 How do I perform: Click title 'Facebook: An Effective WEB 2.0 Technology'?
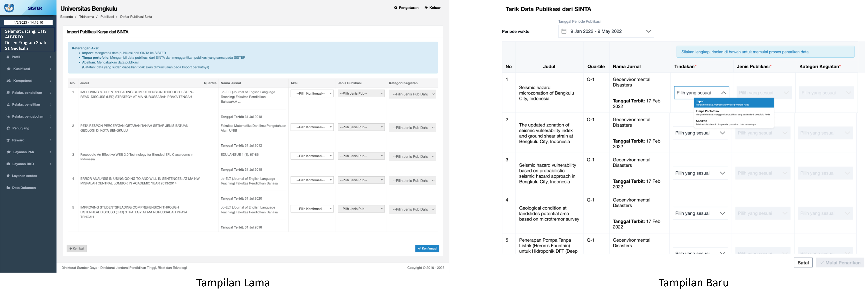[137, 157]
